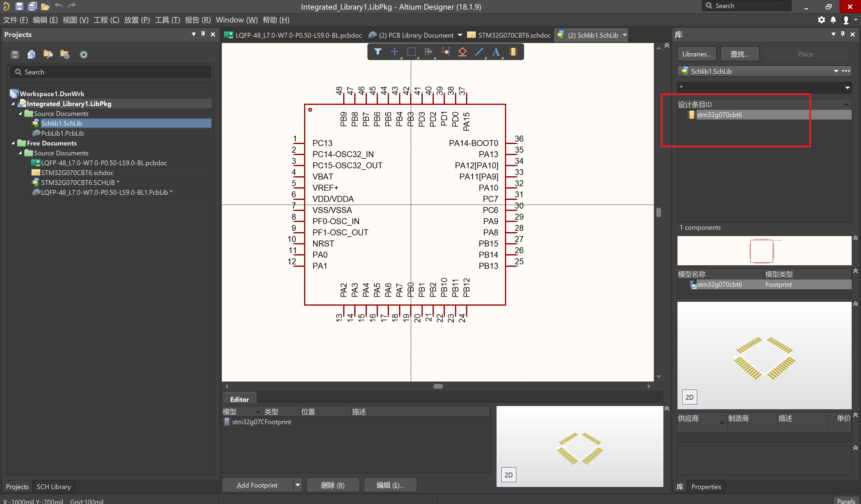The height and width of the screenshot is (504, 861).
Task: Toggle the pin on the Projects panel
Action: pyautogui.click(x=203, y=34)
